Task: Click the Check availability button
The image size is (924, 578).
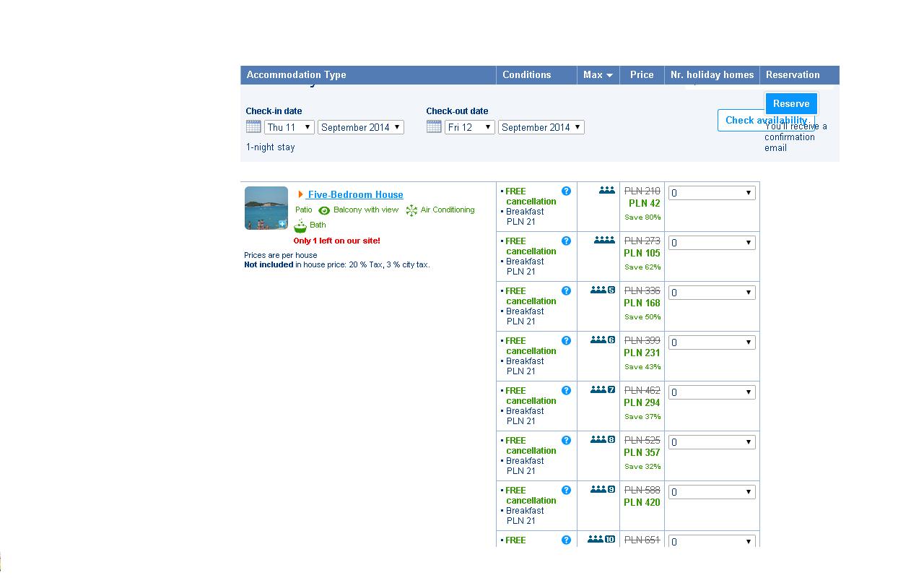Action: click(766, 121)
